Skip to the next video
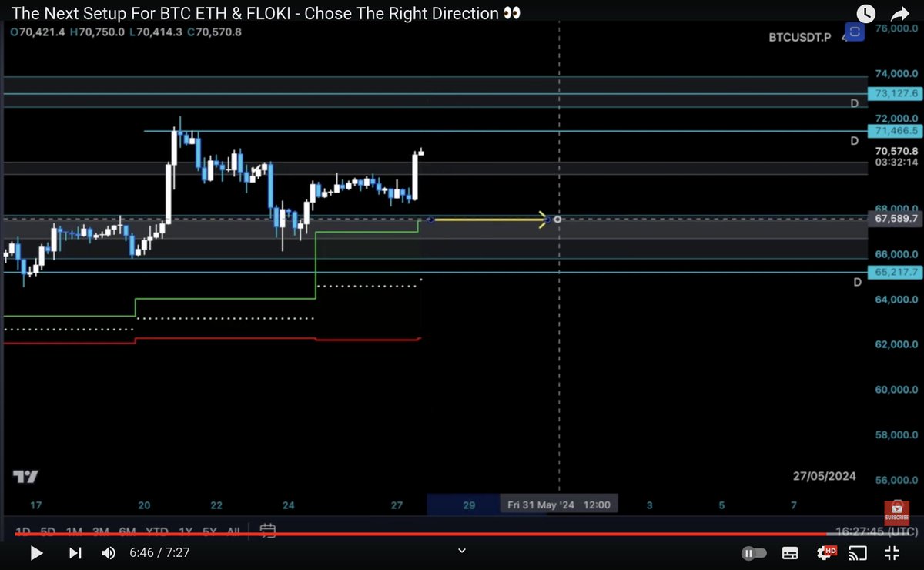 (x=75, y=552)
